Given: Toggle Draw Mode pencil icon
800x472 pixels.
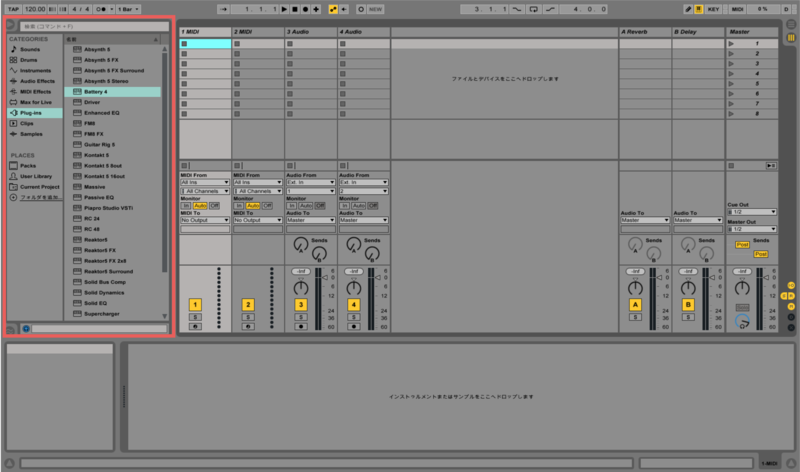Looking at the screenshot, I should [688, 9].
